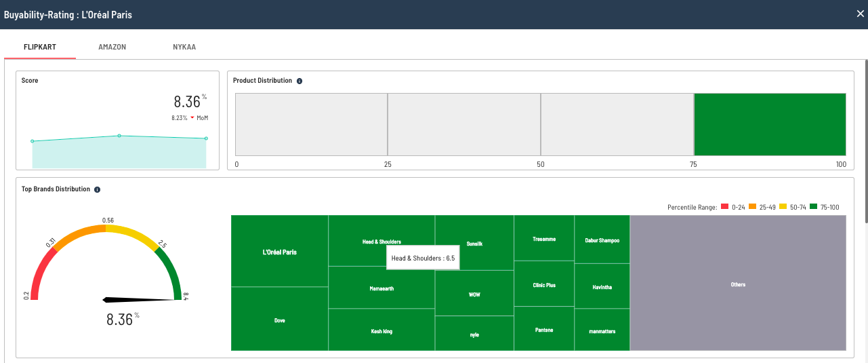Image resolution: width=868 pixels, height=363 pixels.
Task: Click the Head & Shoulders : 6.5 tooltip
Action: coord(423,258)
